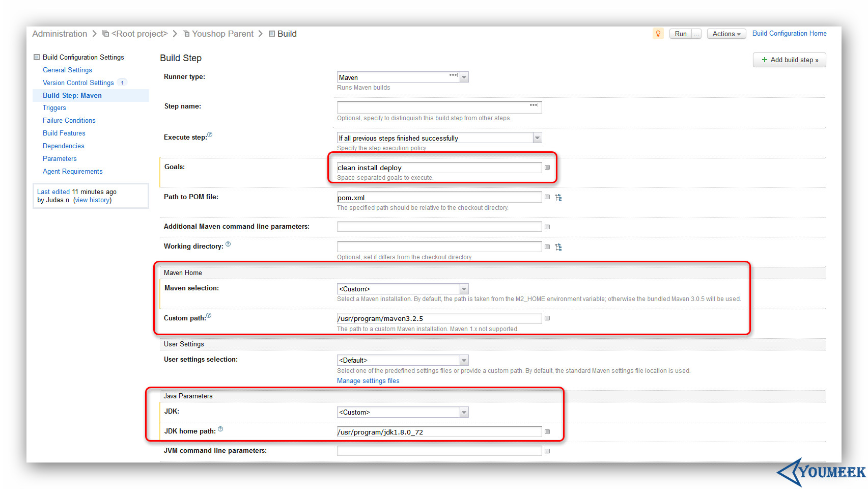
Task: Browse VCS tree for Working directory
Action: coord(558,247)
